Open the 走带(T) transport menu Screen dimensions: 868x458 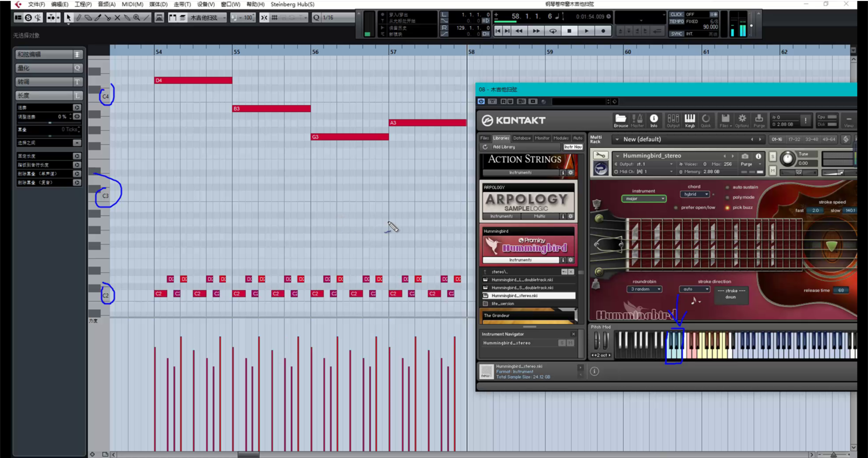pyautogui.click(x=182, y=4)
